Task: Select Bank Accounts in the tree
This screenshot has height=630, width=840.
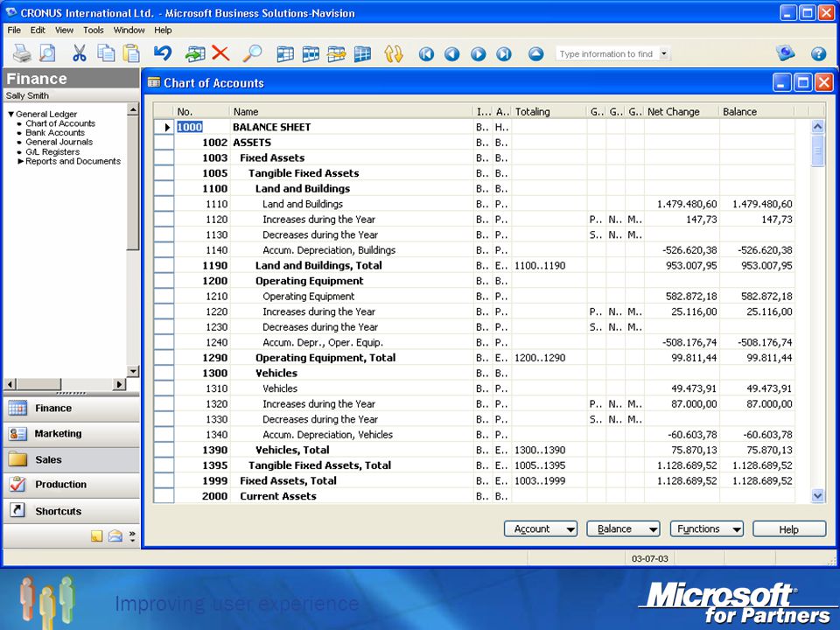Action: tap(55, 132)
